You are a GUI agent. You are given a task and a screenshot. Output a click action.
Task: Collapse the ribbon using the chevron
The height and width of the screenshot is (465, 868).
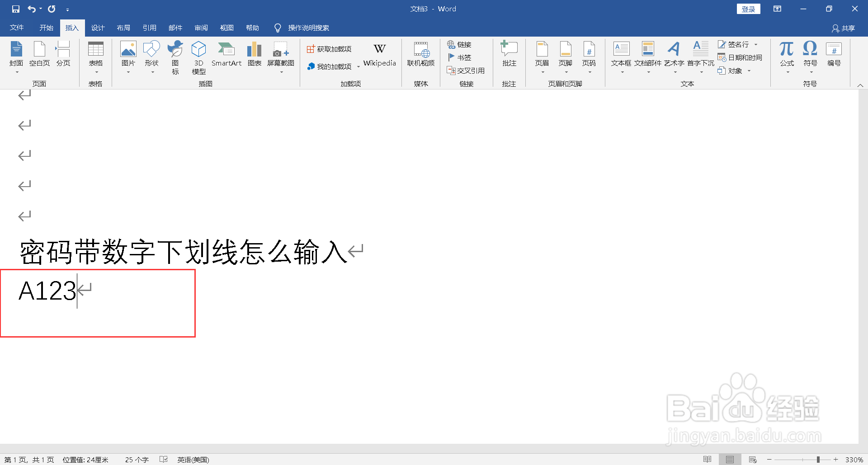coord(861,85)
